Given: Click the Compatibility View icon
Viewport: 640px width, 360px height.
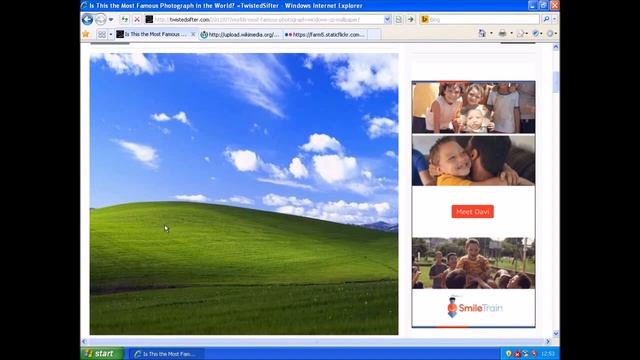Looking at the screenshot, I should 398,19.
